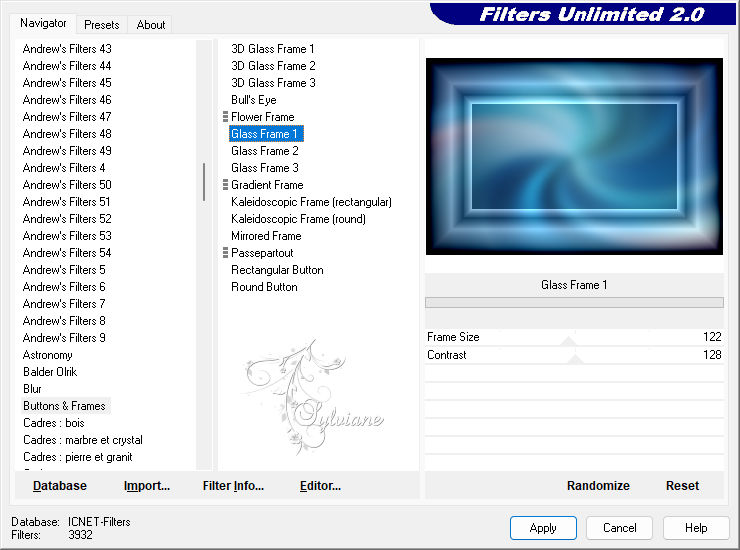This screenshot has height=550, width=740.
Task: Open the Andrew's Filters 43 category
Action: 67,49
